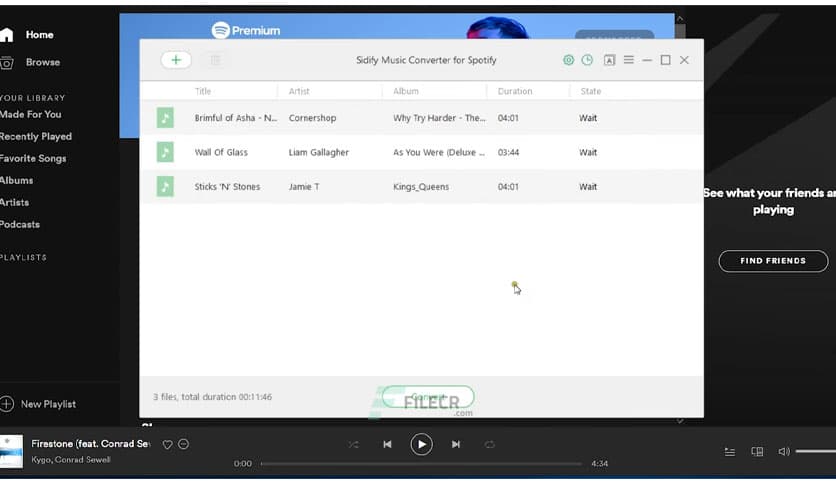This screenshot has width=836, height=484.
Task: Sort Sidify list by Duration column
Action: tap(515, 91)
